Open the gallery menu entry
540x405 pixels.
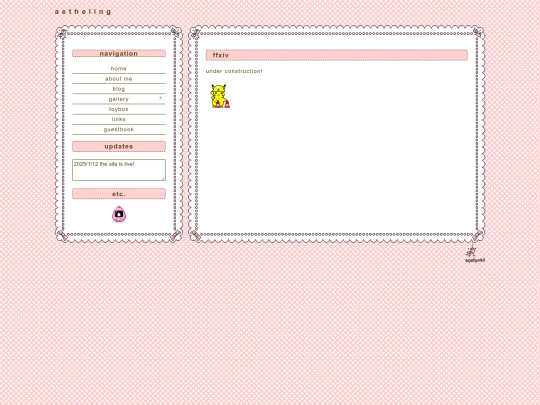pos(119,99)
